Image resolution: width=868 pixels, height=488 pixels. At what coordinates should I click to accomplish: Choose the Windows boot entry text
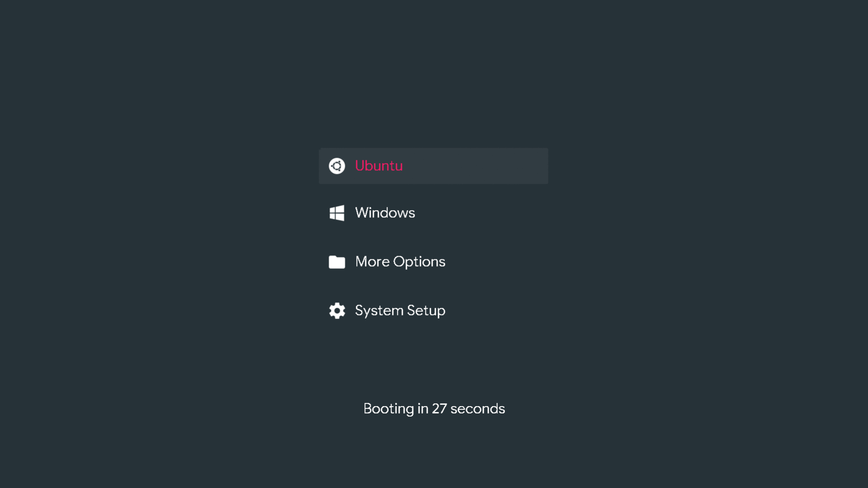(x=385, y=213)
